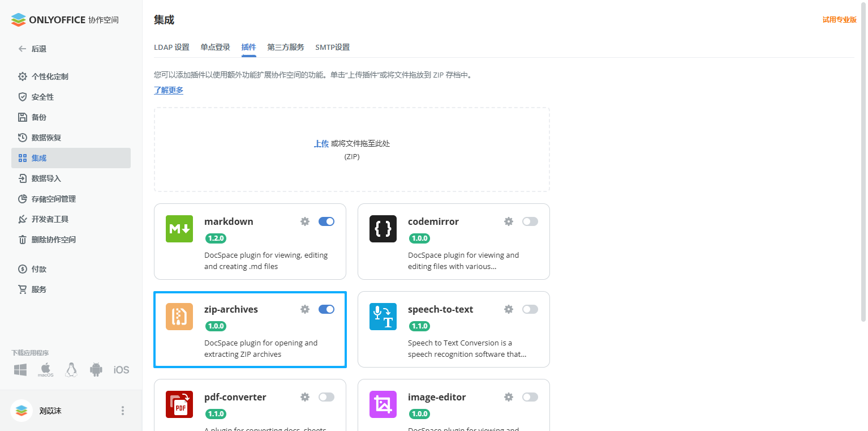Turn off the zip-archives plugin toggle
The width and height of the screenshot is (868, 431).
click(x=326, y=309)
